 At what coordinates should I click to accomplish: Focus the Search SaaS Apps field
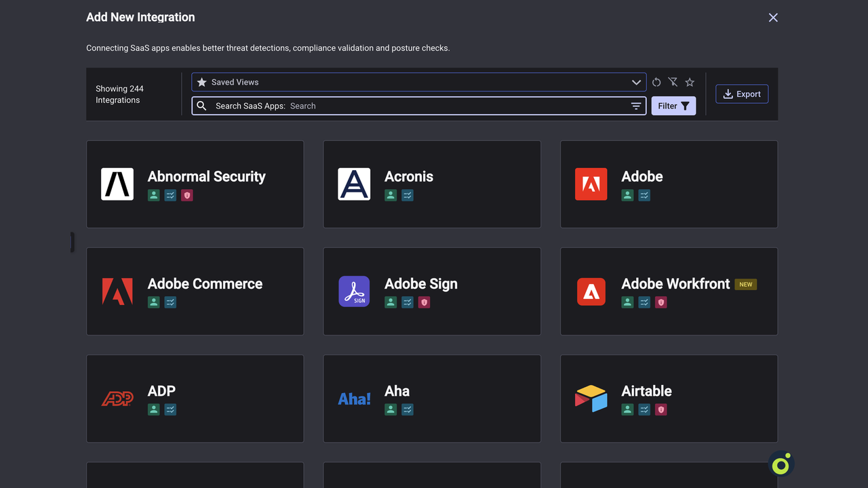(x=418, y=106)
